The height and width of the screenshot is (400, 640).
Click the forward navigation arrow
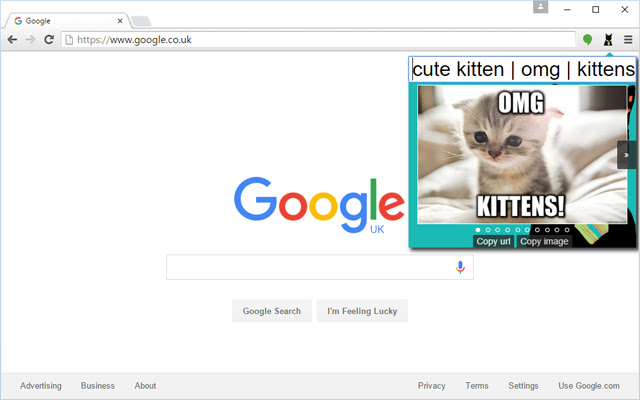[x=30, y=40]
